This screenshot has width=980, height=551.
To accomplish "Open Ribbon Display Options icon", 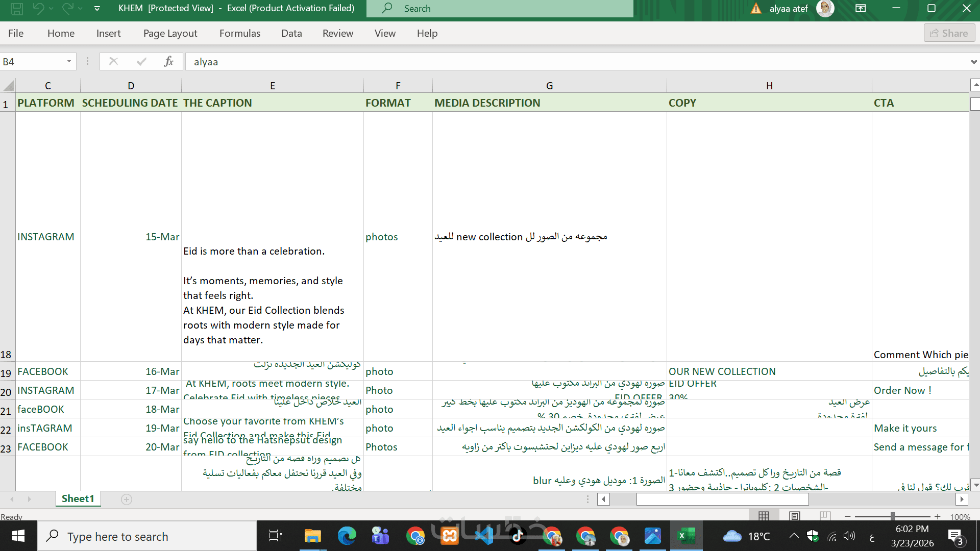I will (861, 8).
